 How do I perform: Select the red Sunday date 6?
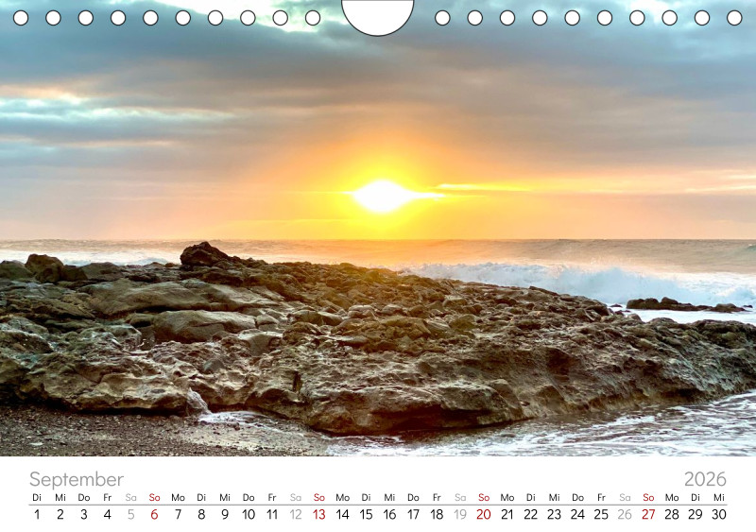click(154, 515)
